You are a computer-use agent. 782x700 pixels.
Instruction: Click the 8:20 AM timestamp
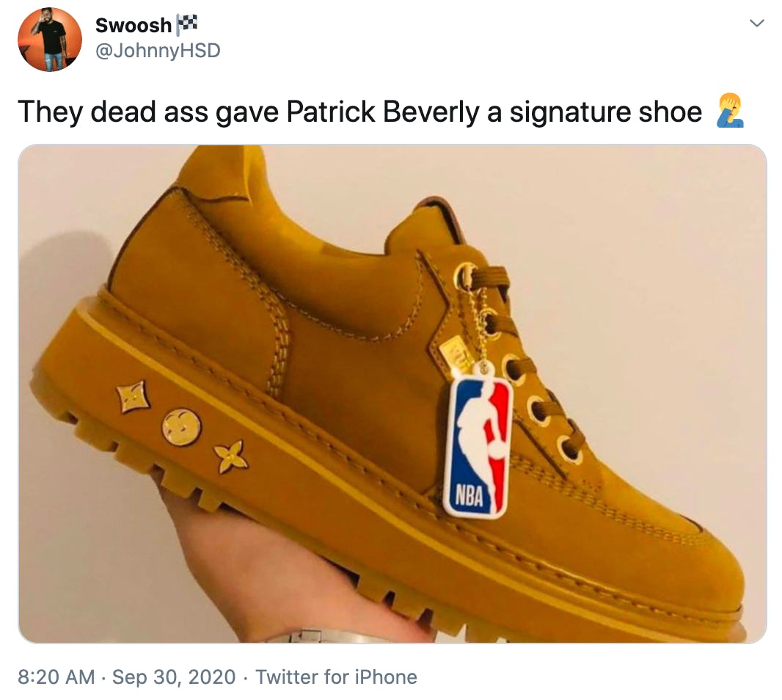(56, 677)
